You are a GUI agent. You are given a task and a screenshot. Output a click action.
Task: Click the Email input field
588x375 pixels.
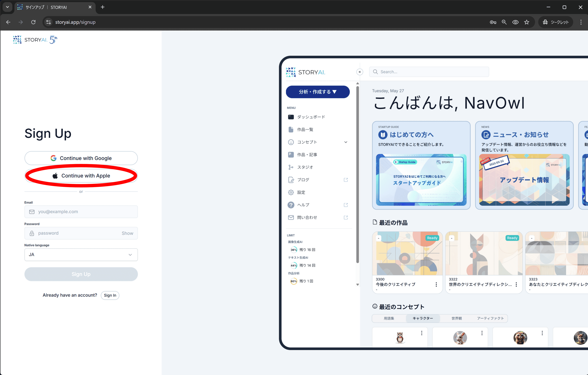click(x=81, y=212)
